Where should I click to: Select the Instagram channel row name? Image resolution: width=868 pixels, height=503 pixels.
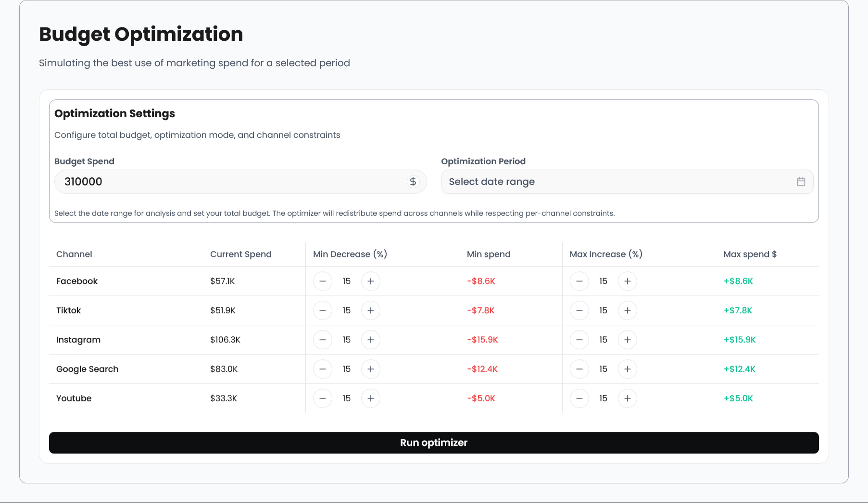pos(78,340)
